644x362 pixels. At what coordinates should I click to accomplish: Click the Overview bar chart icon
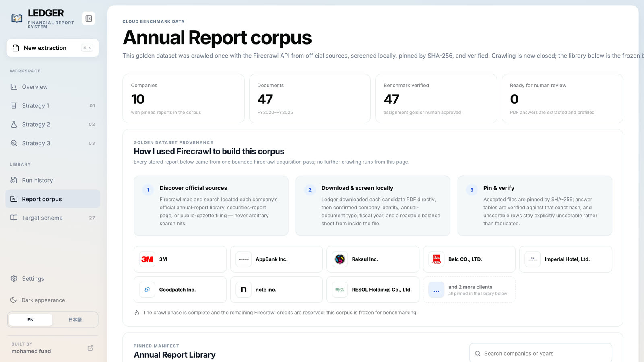tap(14, 87)
